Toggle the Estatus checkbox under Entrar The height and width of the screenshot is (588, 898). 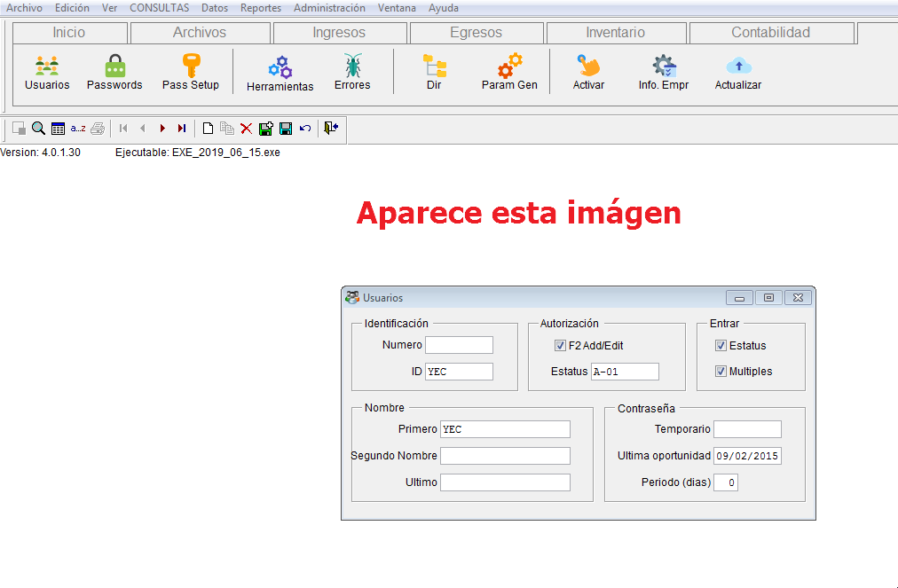click(x=721, y=345)
